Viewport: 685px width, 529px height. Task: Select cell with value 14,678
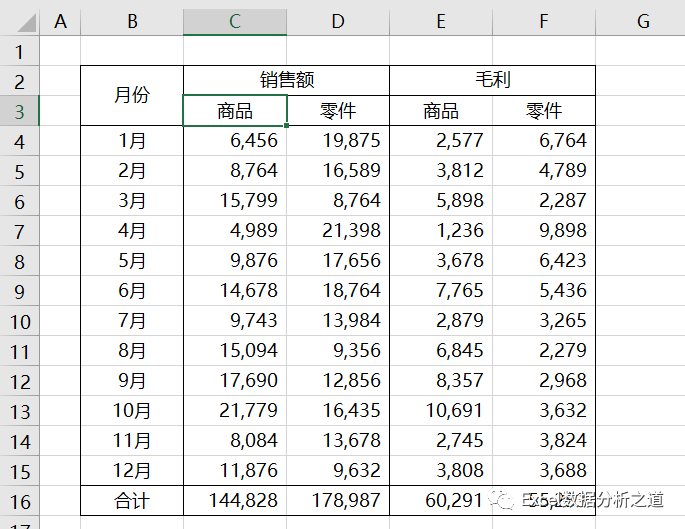coord(235,291)
